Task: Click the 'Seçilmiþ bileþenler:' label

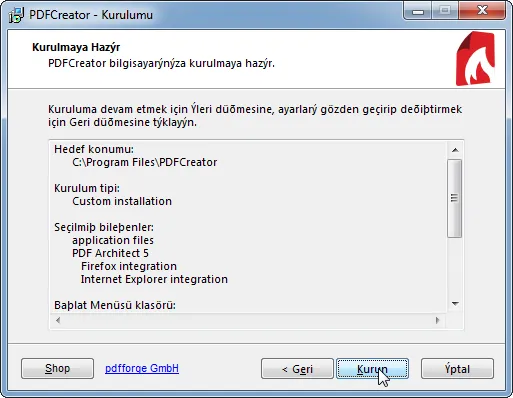Action: 104,227
